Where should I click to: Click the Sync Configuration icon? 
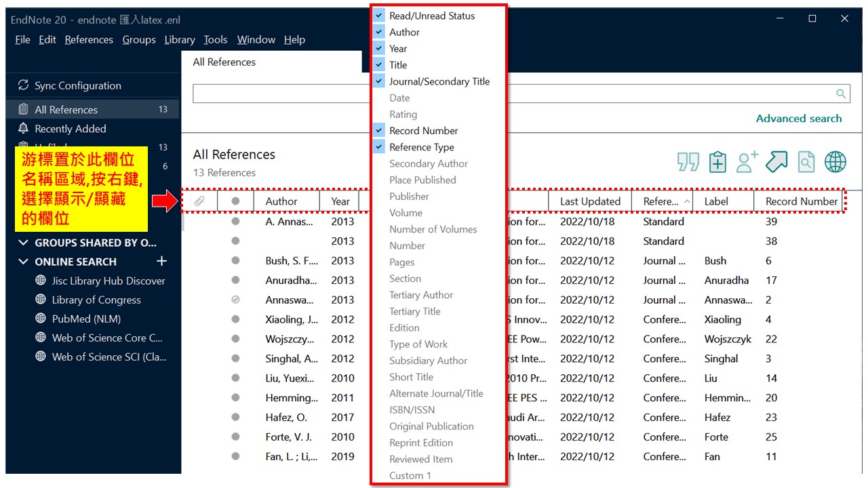pyautogui.click(x=24, y=85)
